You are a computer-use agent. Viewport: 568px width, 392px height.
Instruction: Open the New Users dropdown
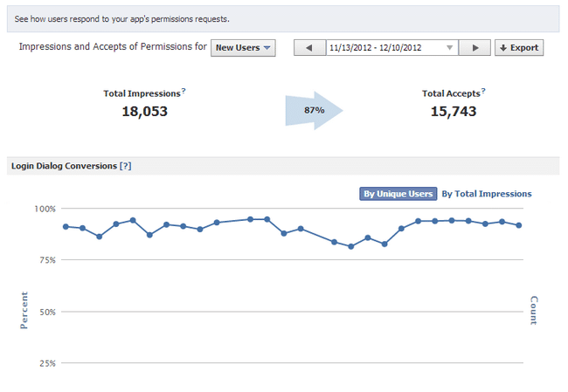243,48
